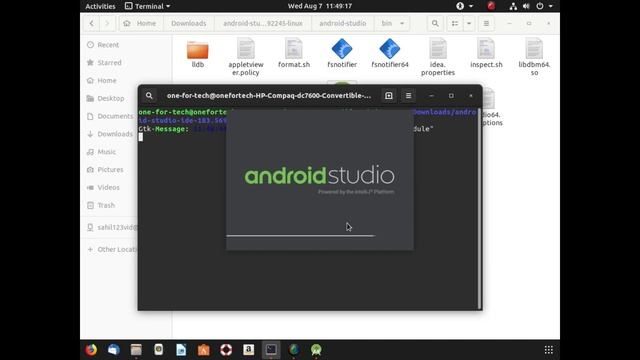Select the appletviewer.policy file
The width and height of the screenshot is (640, 360).
tap(246, 57)
